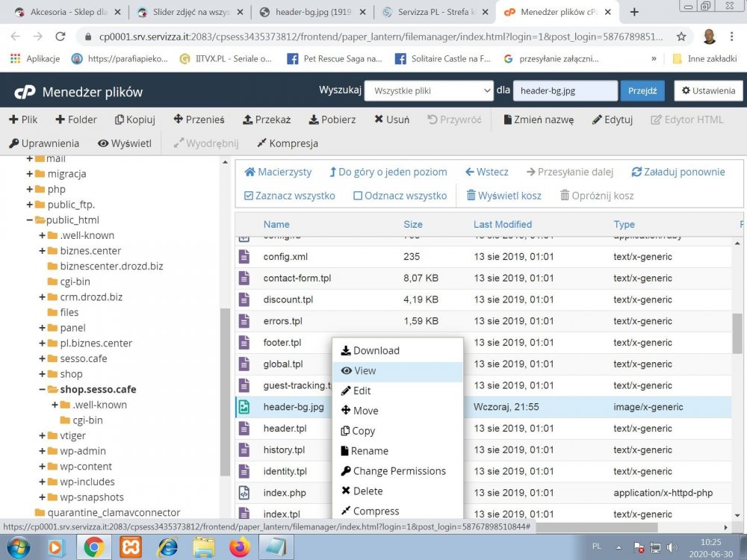This screenshot has height=560, width=747.
Task: Sort files by Size column header
Action: [x=412, y=224]
